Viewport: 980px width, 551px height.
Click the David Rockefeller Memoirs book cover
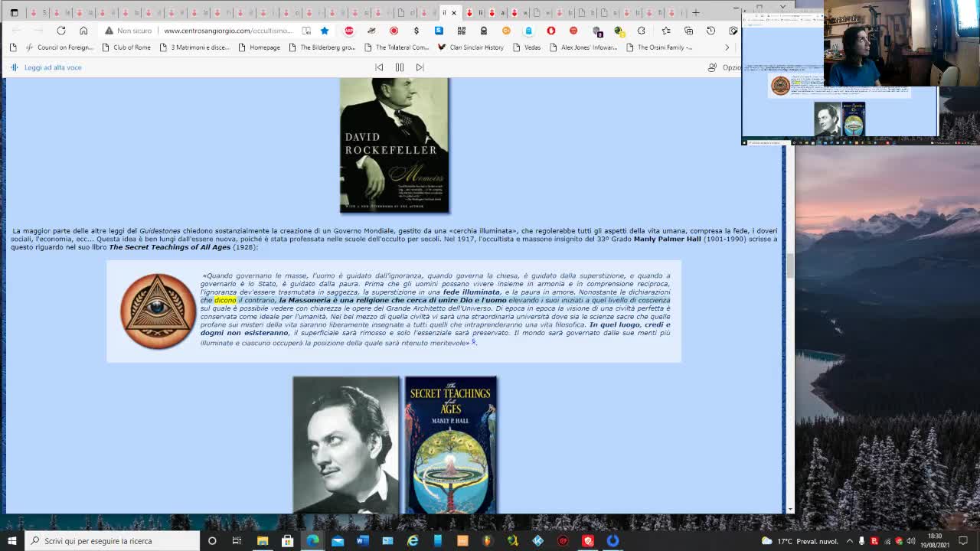coord(394,145)
